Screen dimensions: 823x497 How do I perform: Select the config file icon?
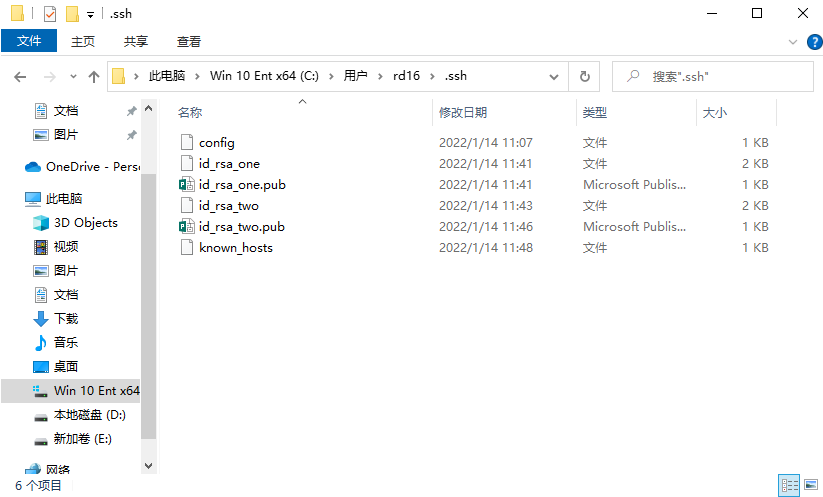click(187, 142)
